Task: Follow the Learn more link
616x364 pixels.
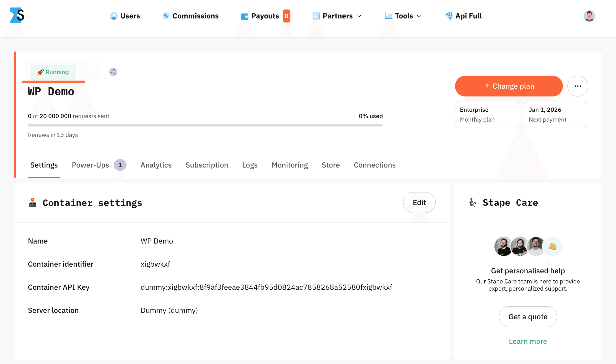Action: pos(527,341)
